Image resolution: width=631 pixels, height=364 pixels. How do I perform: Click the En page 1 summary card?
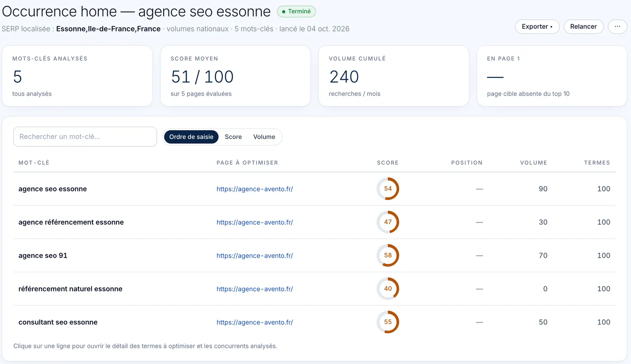[552, 76]
